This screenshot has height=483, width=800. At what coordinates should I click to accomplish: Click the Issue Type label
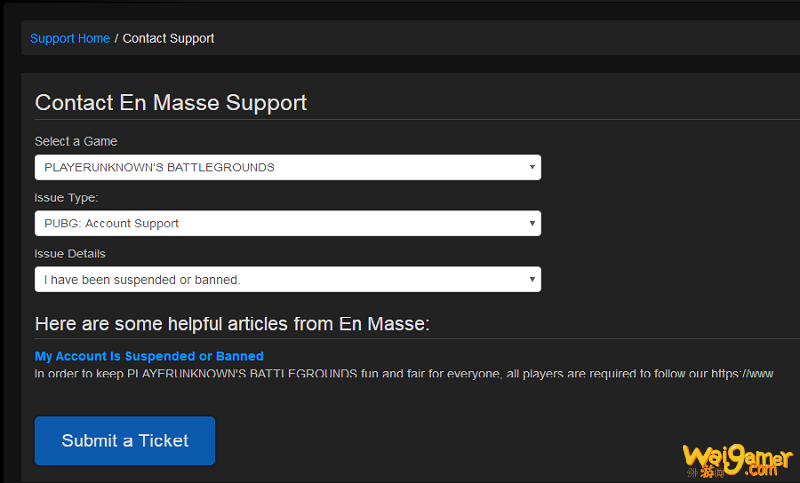tap(66, 197)
